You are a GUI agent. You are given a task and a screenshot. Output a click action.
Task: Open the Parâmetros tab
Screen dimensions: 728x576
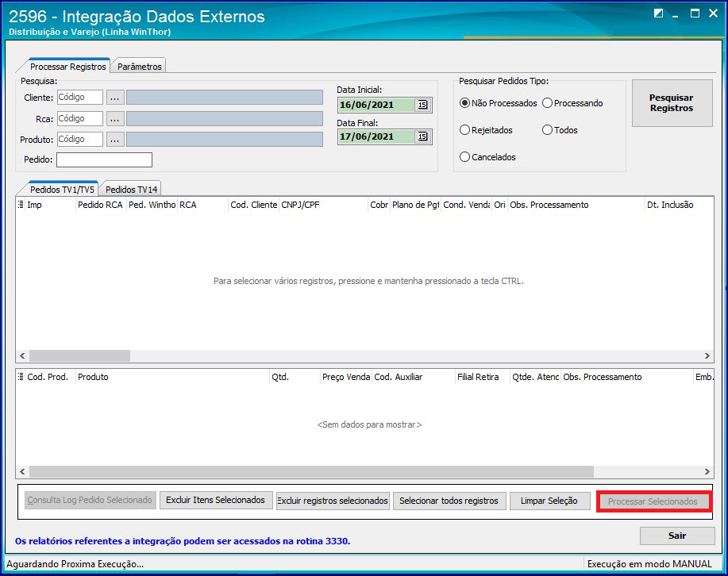[x=139, y=67]
